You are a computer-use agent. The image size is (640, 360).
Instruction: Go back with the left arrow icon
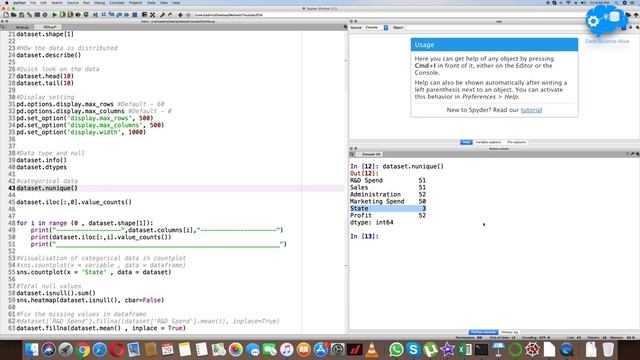180,15
